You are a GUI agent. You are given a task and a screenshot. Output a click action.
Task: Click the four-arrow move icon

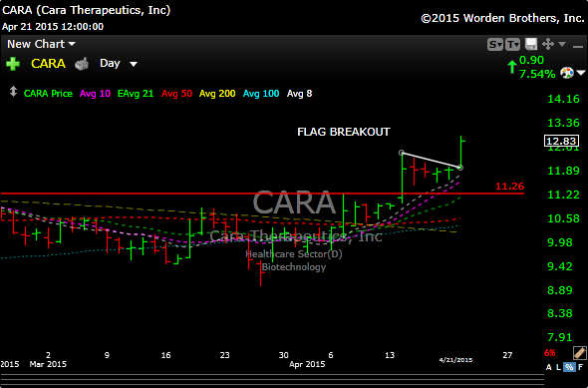(548, 44)
